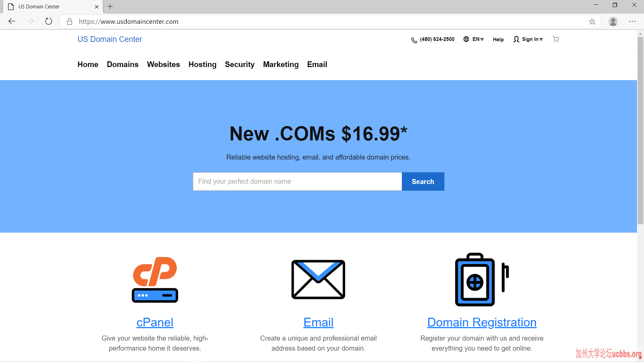The height and width of the screenshot is (362, 644).
Task: Expand the EN language dropdown
Action: pos(478,39)
